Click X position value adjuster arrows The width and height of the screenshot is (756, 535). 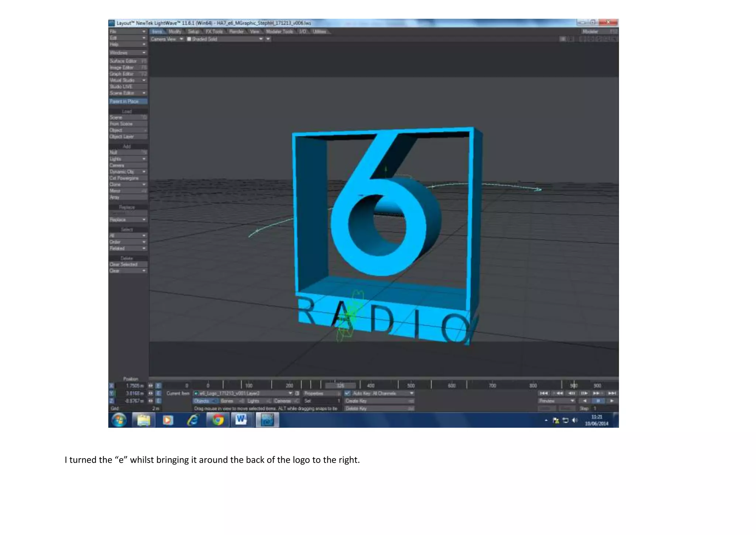tap(151, 386)
